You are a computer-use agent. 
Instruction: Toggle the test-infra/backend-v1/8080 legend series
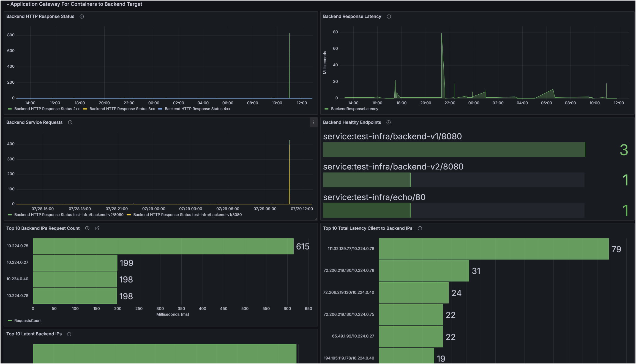(x=187, y=215)
